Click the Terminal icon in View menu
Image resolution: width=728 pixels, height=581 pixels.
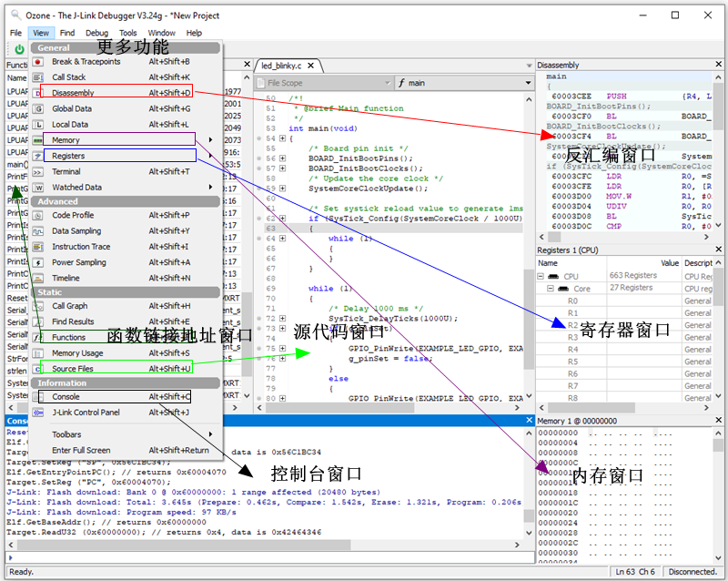38,171
